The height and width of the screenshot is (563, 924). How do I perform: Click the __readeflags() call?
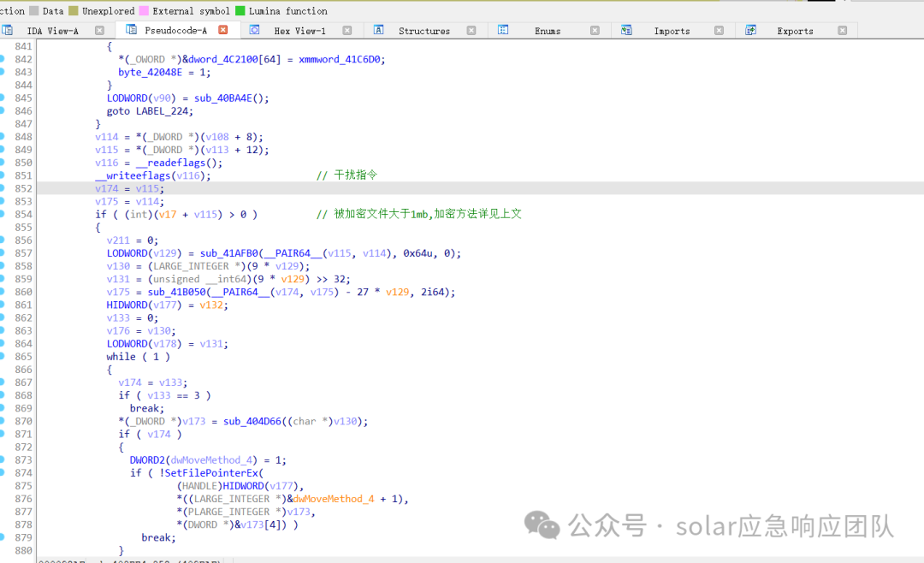click(x=179, y=163)
